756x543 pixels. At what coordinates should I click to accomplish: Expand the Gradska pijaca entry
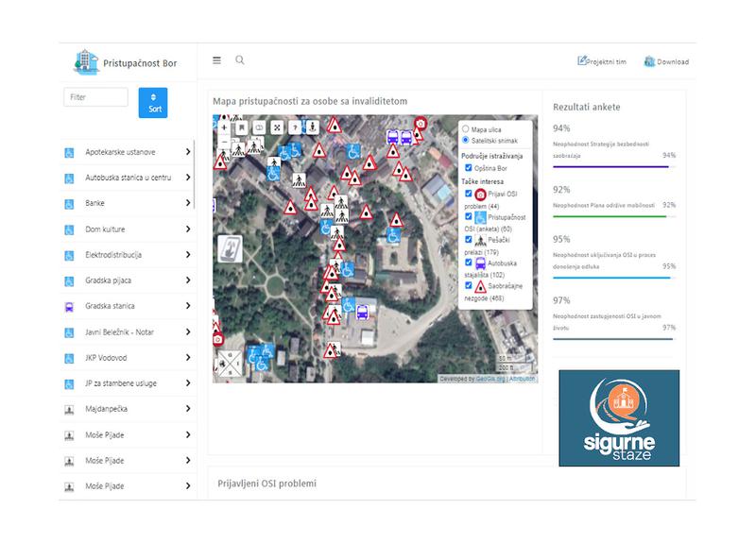188,280
